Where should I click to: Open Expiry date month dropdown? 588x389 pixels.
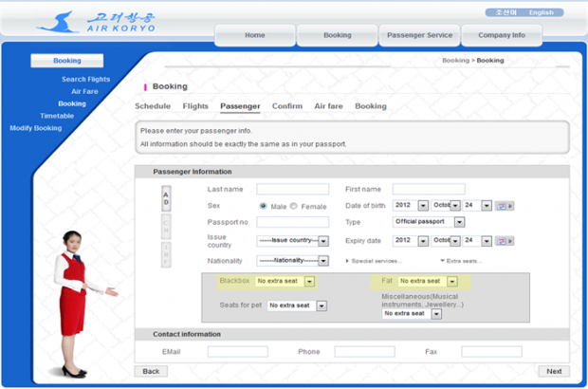[446, 240]
